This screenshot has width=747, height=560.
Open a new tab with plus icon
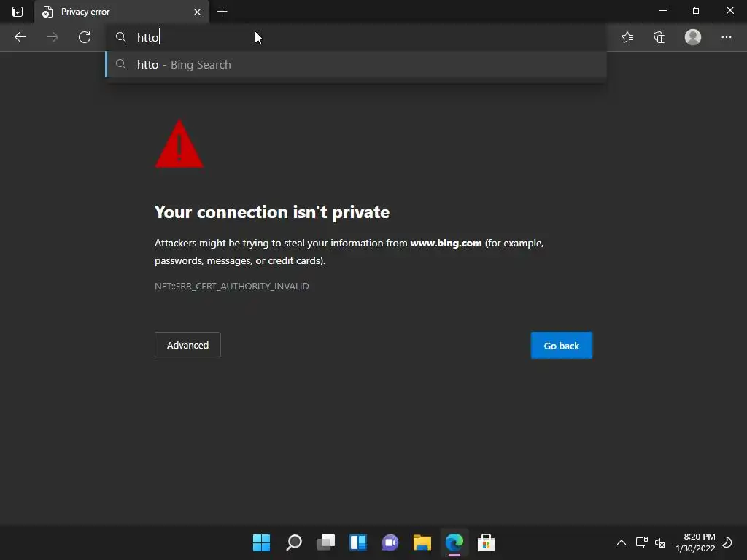click(x=222, y=12)
